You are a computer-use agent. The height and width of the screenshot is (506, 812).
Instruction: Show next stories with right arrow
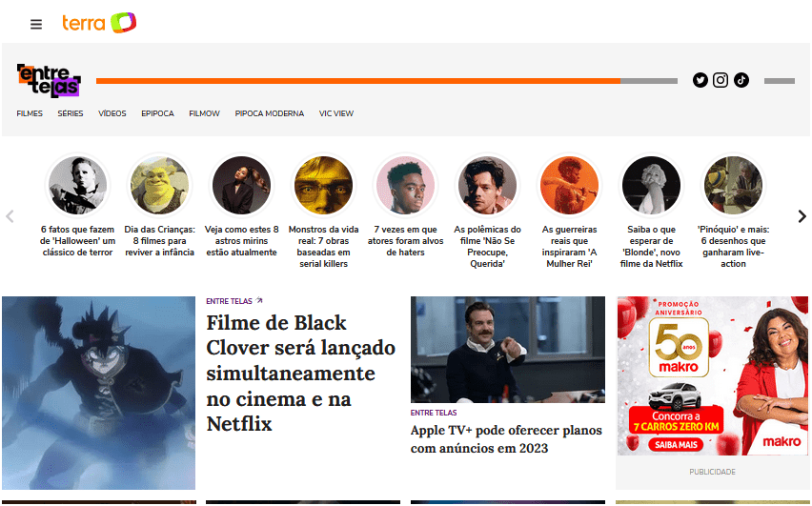(802, 216)
